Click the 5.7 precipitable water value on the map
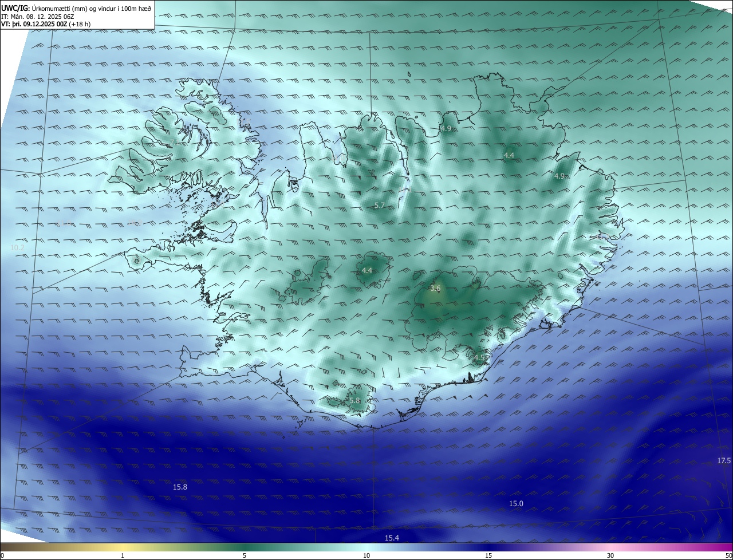733x560 pixels. click(379, 205)
